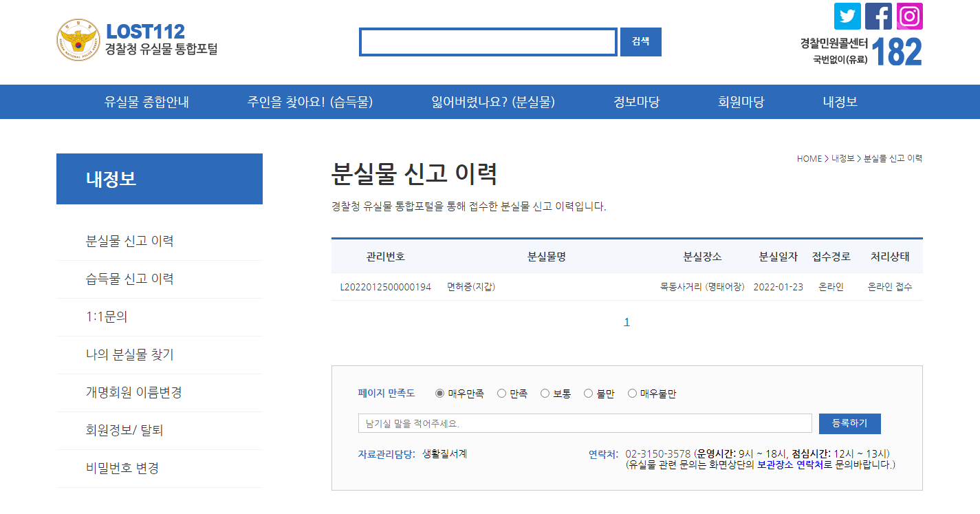
Task: Open the 유실물 종합안내 menu
Action: [146, 102]
